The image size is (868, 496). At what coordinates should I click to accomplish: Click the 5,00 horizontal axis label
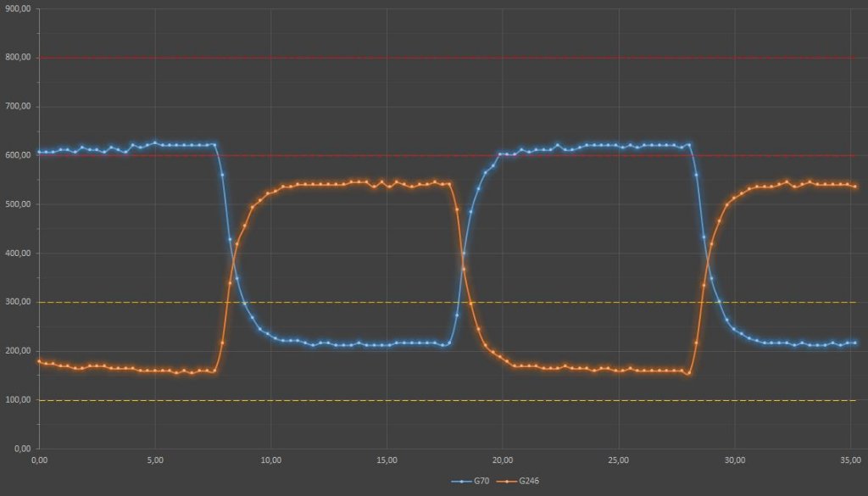(154, 460)
